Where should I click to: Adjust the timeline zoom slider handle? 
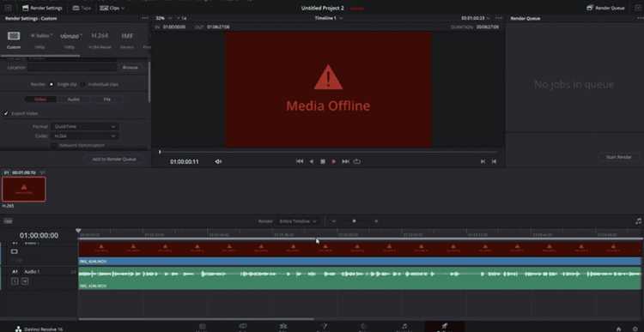[x=354, y=221]
